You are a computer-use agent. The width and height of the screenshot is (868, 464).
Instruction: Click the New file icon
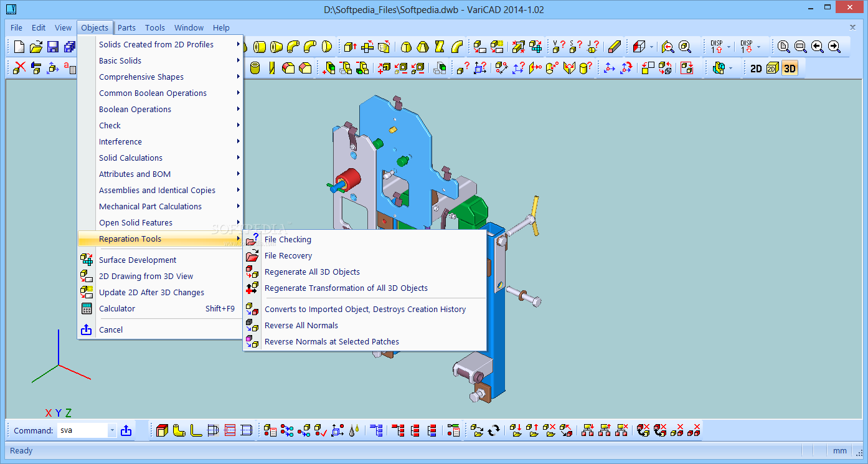tap(20, 47)
